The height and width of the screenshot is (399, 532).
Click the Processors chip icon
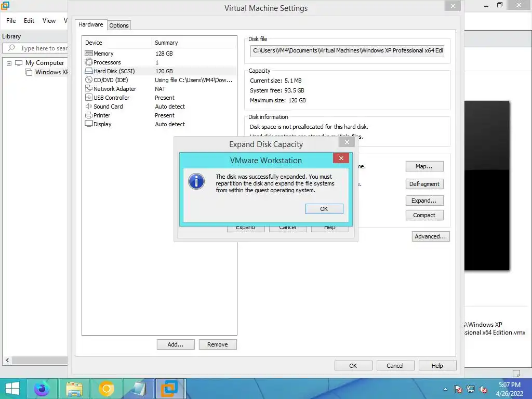pyautogui.click(x=88, y=62)
